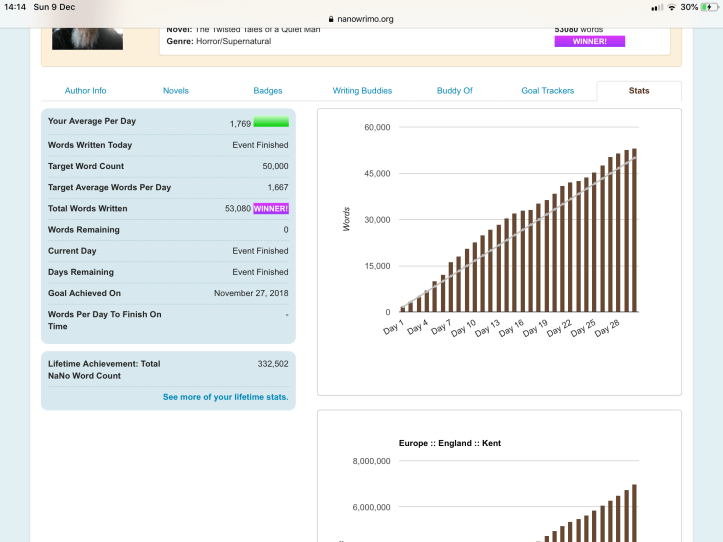Select the Stats tab

tap(639, 91)
